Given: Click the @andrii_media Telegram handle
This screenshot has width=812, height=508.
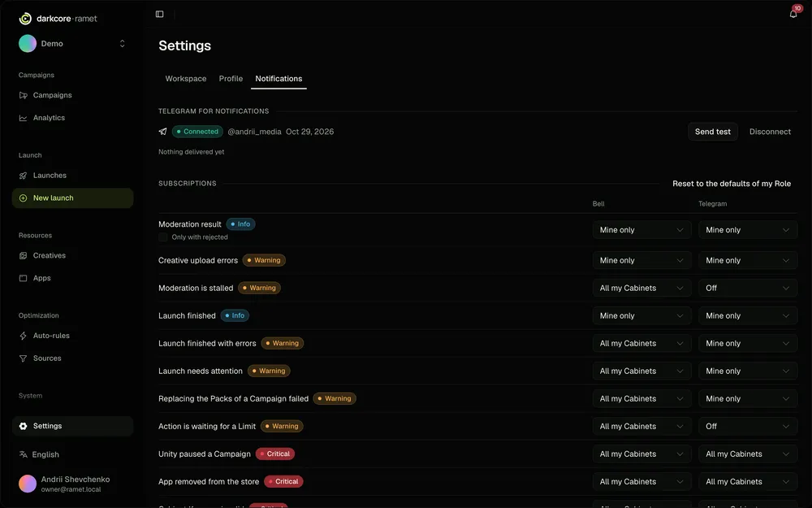Looking at the screenshot, I should [254, 132].
